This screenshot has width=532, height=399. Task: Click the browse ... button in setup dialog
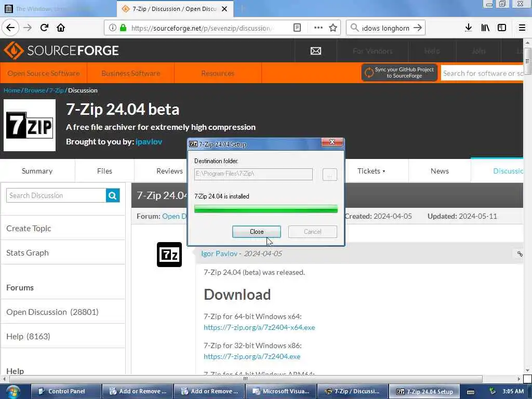click(x=329, y=175)
